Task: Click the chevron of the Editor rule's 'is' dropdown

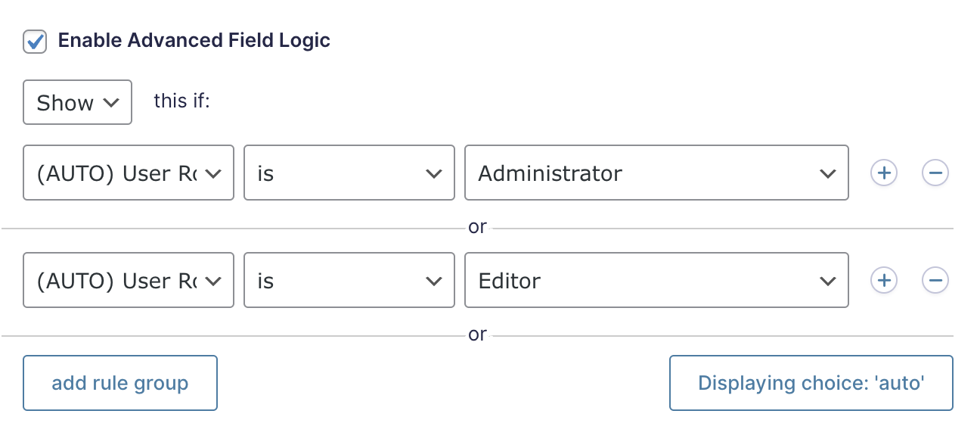Action: click(434, 281)
